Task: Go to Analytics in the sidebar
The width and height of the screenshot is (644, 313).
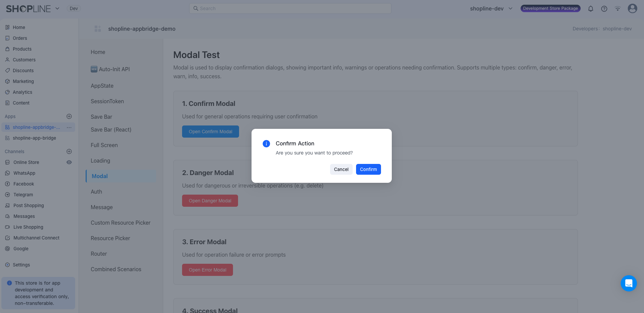Action: (x=23, y=92)
